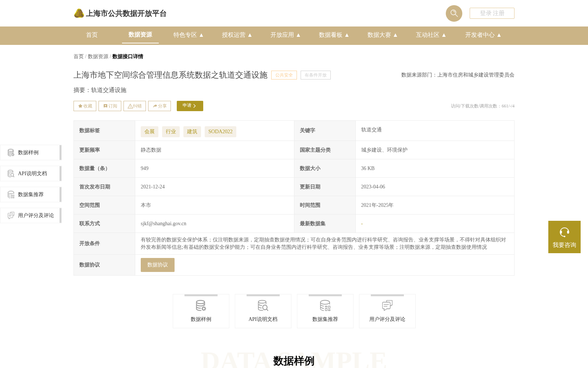Click first publish date 2021-12-24

point(153,187)
